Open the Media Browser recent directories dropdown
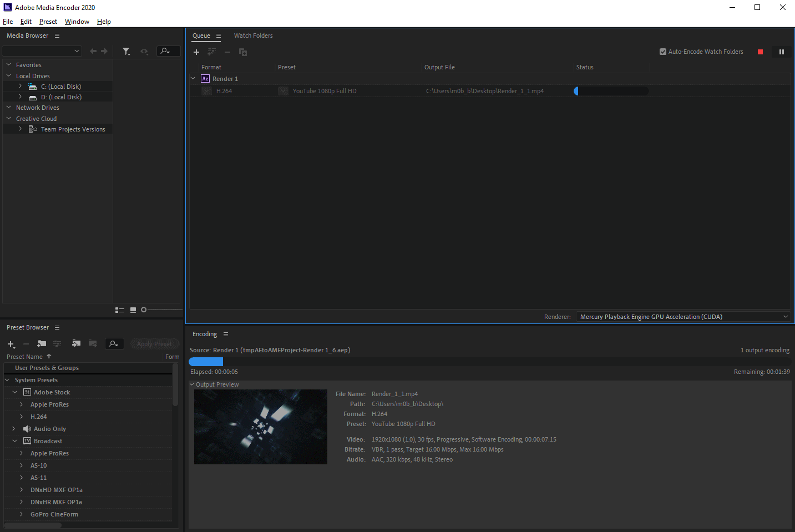The height and width of the screenshot is (532, 795). (x=42, y=51)
